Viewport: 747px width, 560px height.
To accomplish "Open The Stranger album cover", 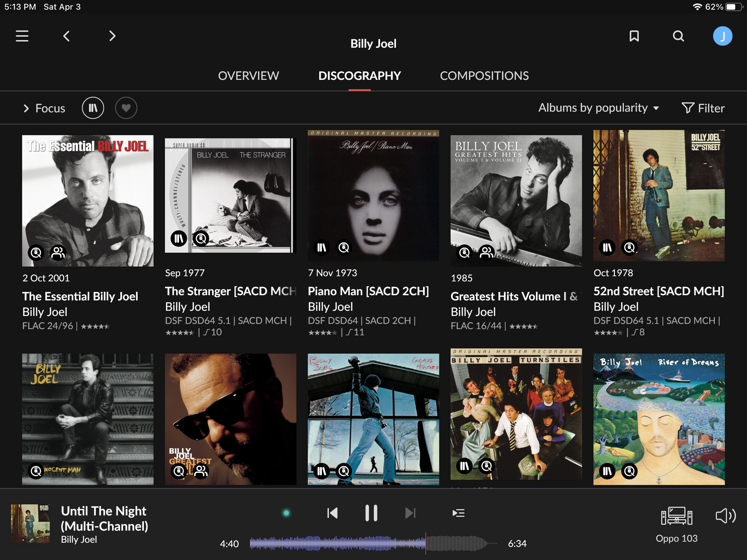I will (230, 195).
